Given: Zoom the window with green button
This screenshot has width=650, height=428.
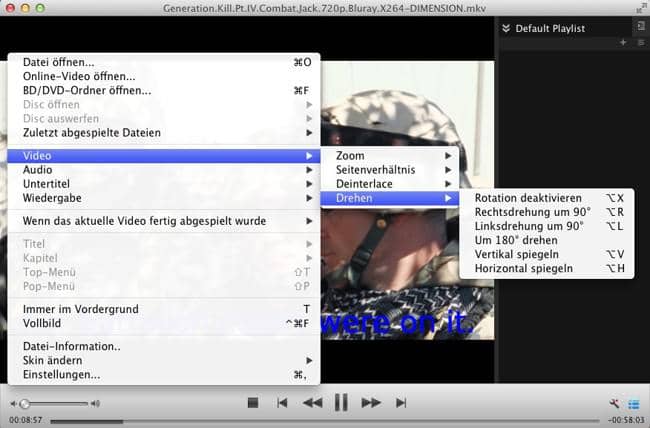Looking at the screenshot, I should click(x=40, y=8).
